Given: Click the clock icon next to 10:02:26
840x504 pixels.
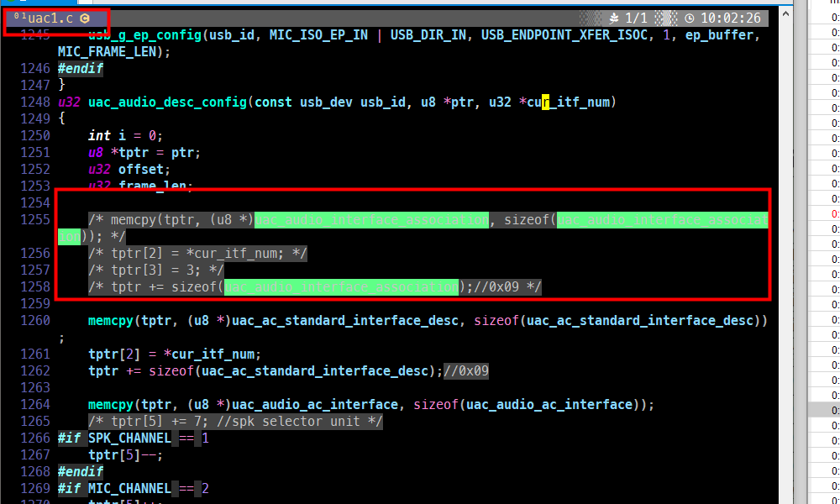Looking at the screenshot, I should tap(690, 18).
